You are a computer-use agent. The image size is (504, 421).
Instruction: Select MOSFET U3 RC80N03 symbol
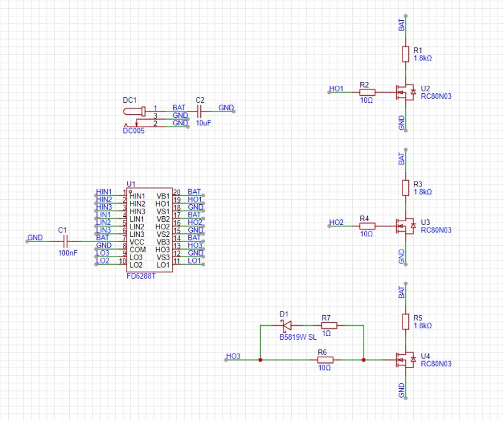406,227
